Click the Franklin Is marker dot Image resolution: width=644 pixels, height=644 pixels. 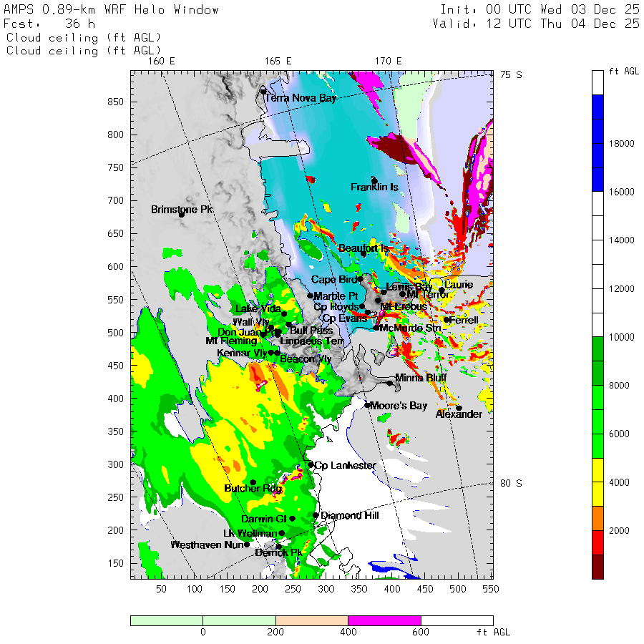click(374, 181)
